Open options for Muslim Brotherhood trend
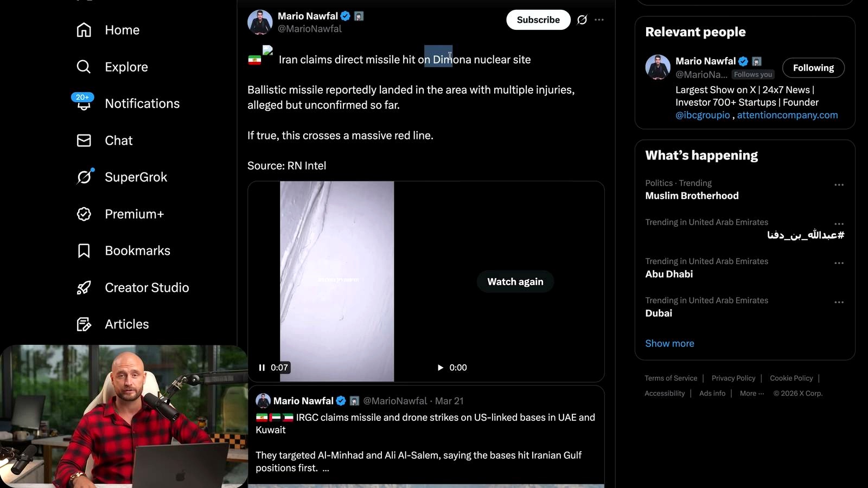 pos(839,185)
